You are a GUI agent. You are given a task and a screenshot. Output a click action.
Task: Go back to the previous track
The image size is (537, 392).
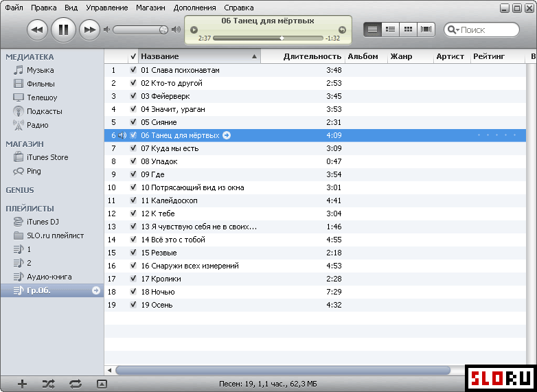click(x=38, y=30)
